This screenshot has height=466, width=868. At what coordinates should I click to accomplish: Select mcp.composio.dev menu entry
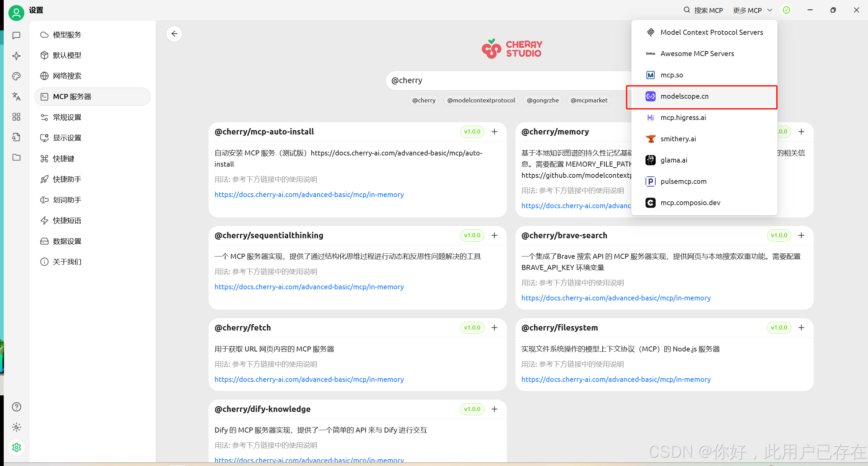[704, 202]
